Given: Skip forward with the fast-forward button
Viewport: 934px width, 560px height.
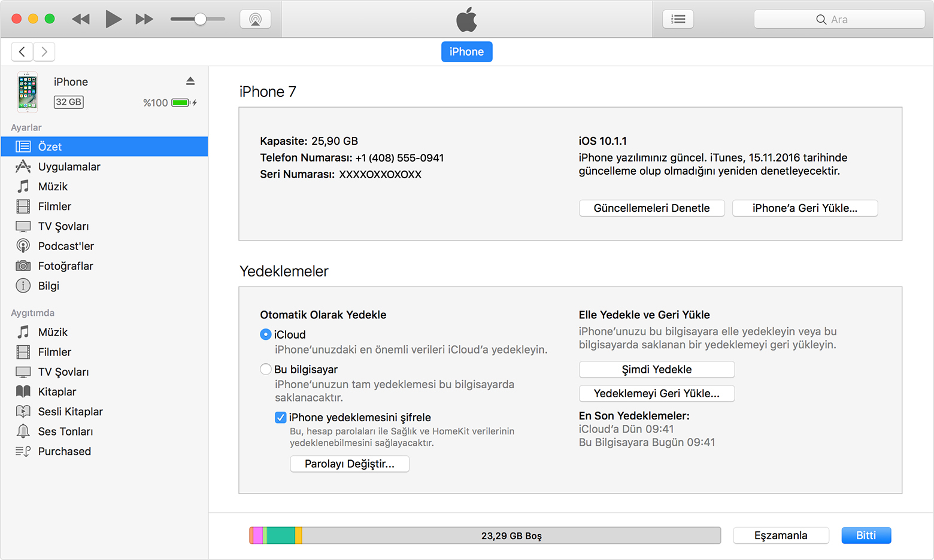Looking at the screenshot, I should [x=144, y=19].
